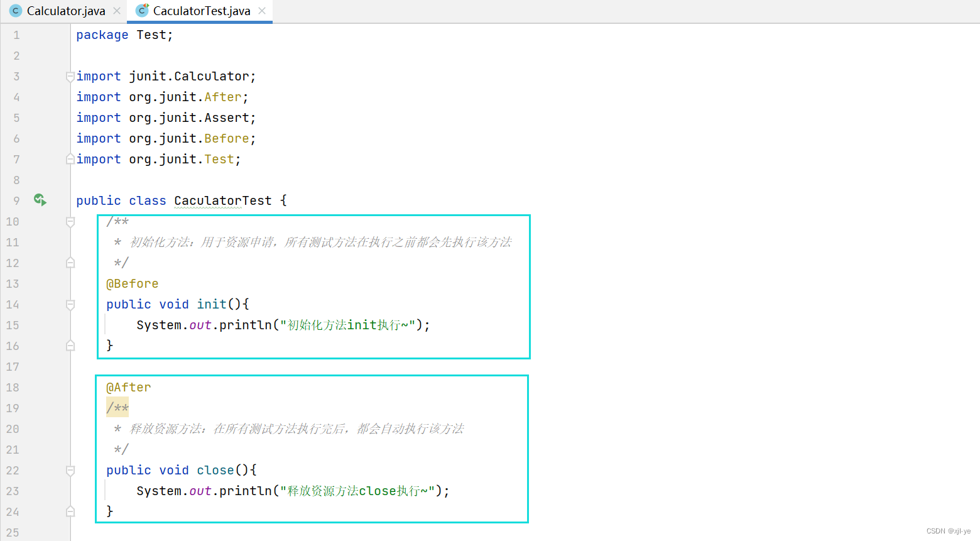The height and width of the screenshot is (541, 980).
Task: Click line number 23 in gutter
Action: click(x=13, y=491)
